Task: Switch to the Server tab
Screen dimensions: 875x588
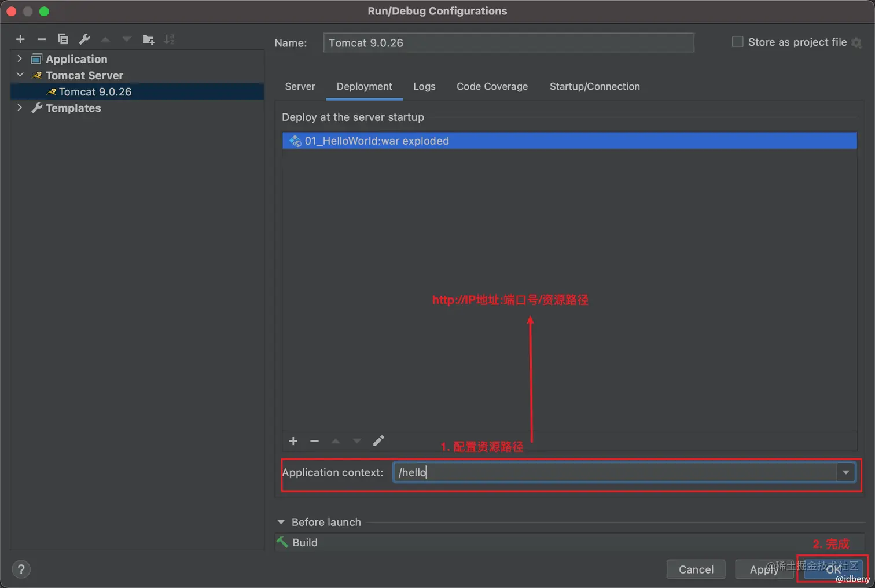Action: click(x=300, y=86)
